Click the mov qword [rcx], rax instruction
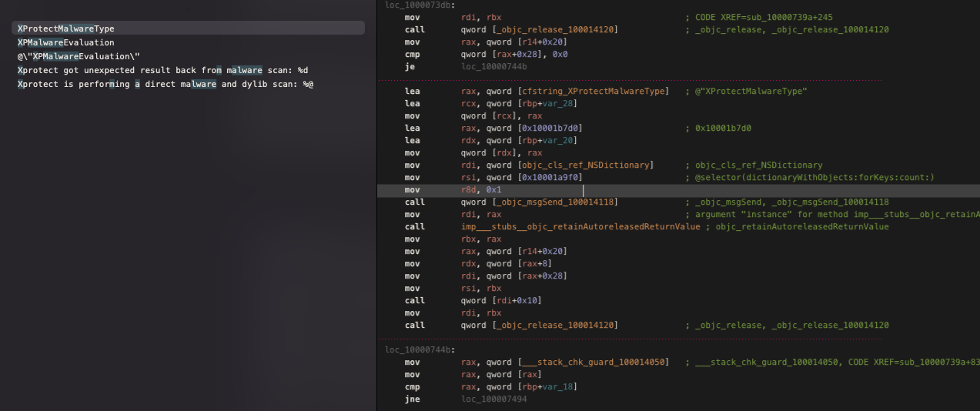The height and width of the screenshot is (411, 980). click(475, 115)
